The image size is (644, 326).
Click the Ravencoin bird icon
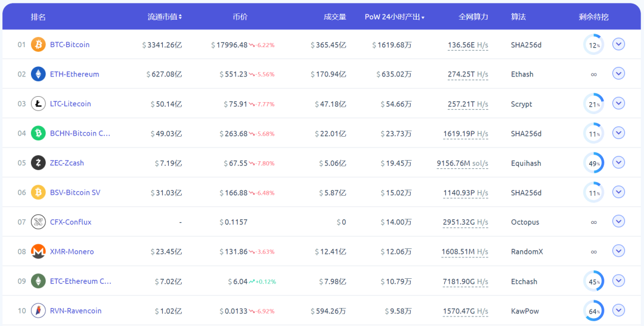pyautogui.click(x=38, y=311)
